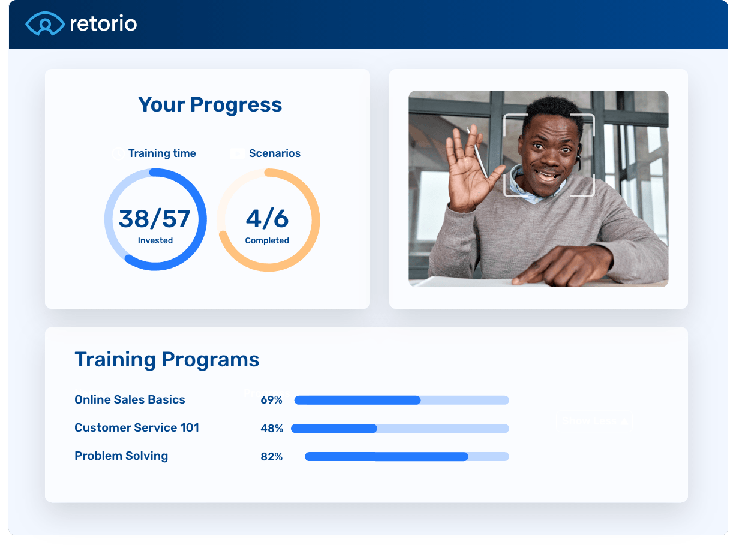Select the Online Sales Basics program link
Screen dimensions: 733x560
(x=130, y=400)
